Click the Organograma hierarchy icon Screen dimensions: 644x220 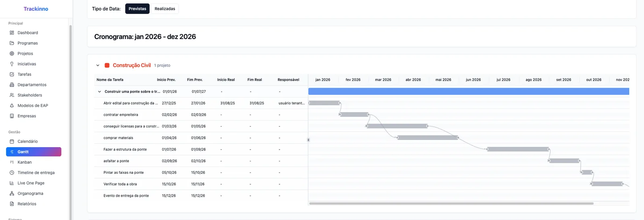[x=12, y=194]
